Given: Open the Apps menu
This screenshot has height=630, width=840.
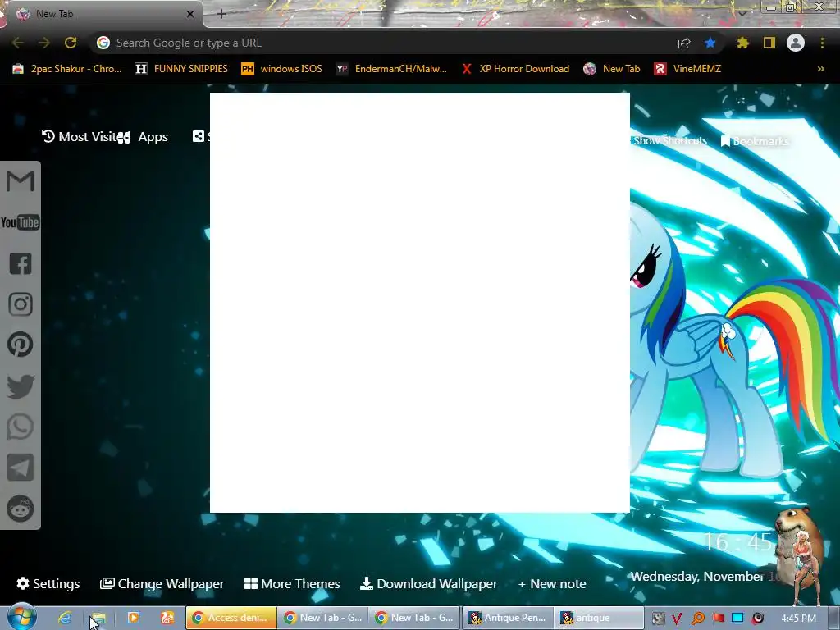Looking at the screenshot, I should [x=143, y=137].
